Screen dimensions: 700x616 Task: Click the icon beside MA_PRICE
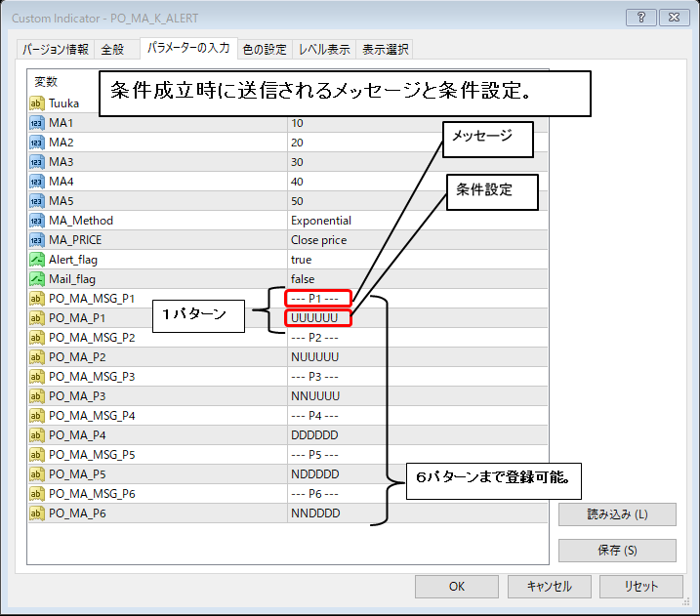(x=37, y=240)
